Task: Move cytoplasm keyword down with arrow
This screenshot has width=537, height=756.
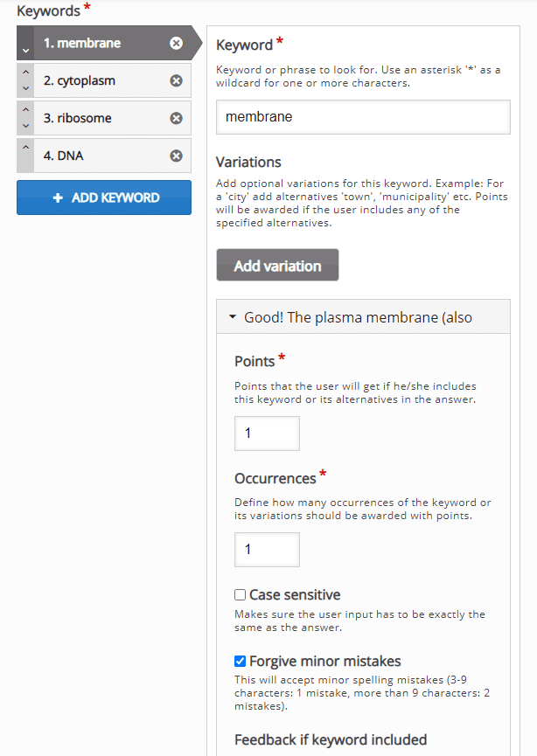Action: (25, 89)
